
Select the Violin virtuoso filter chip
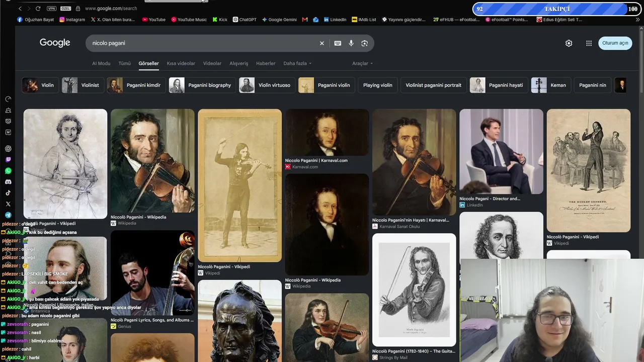pos(267,85)
